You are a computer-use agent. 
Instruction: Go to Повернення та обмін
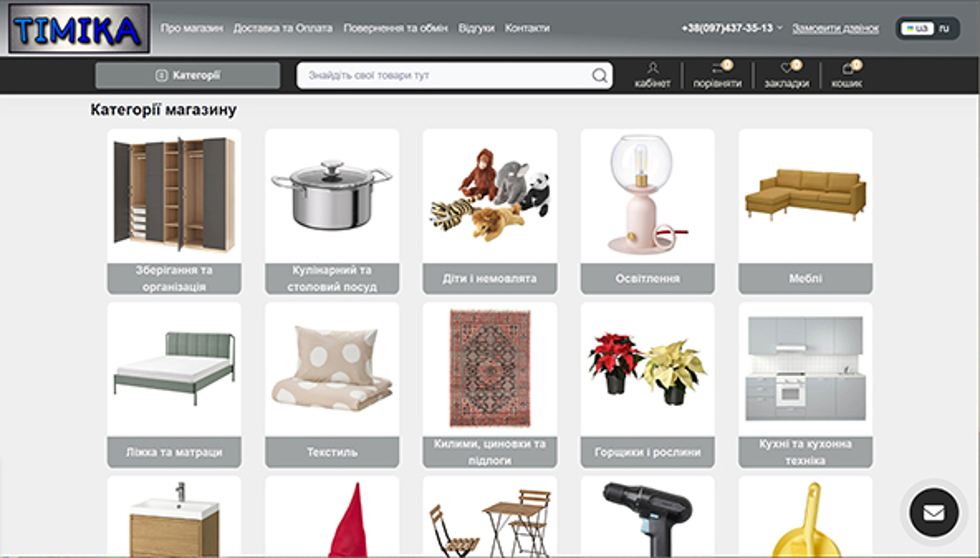coord(395,28)
